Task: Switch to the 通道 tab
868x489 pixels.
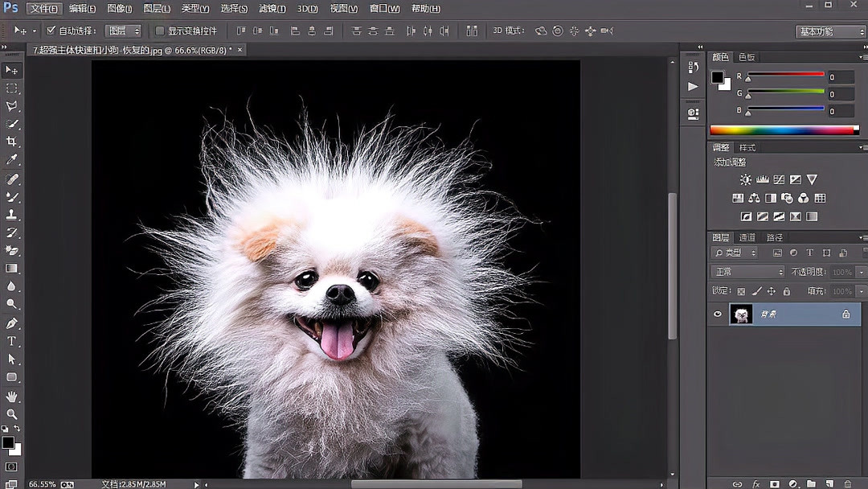Action: tap(747, 238)
